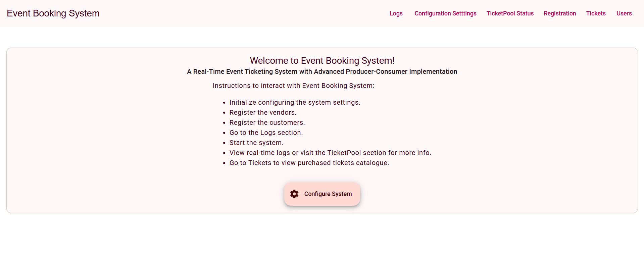Screen dimensions: 644x259
Task: Start configuration by clicking Configure System
Action: click(322, 194)
